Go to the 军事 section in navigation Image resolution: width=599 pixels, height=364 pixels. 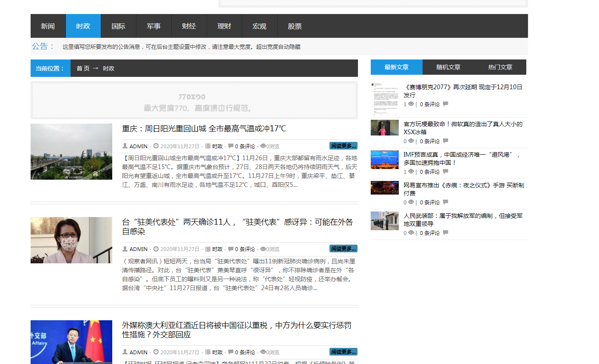[153, 26]
